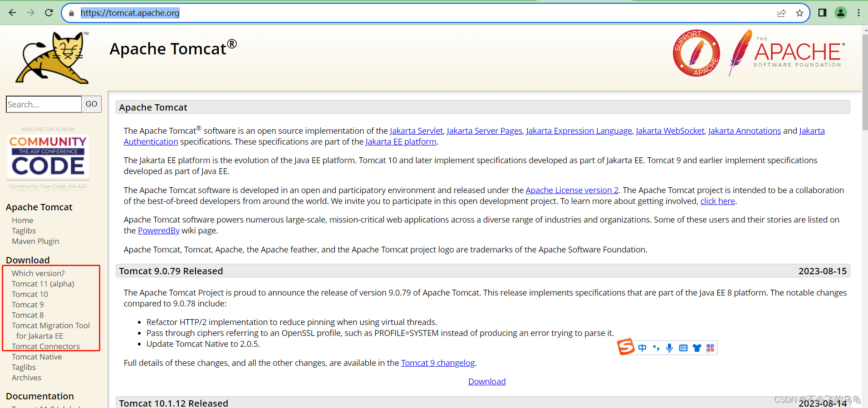This screenshot has height=408, width=868.
Task: Follow the Jakarta EE platform link
Action: click(x=401, y=142)
